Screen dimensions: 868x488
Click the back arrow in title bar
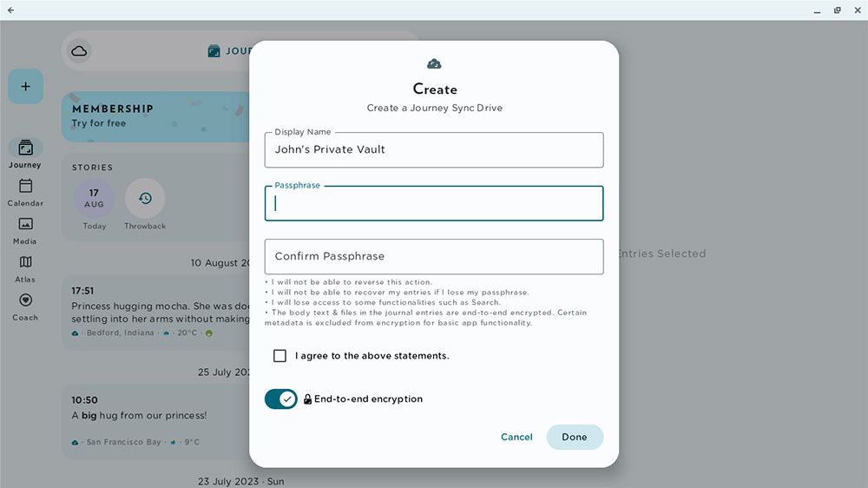click(10, 10)
